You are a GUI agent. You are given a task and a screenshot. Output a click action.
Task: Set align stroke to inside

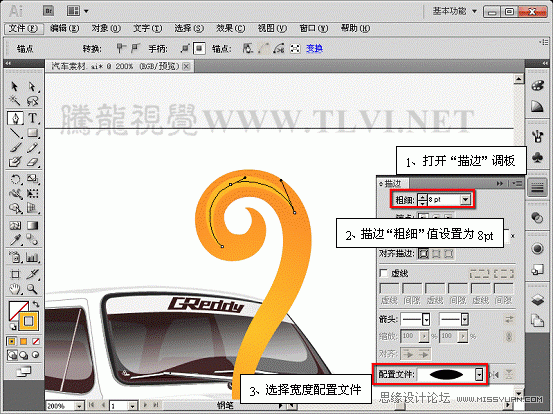coord(436,253)
